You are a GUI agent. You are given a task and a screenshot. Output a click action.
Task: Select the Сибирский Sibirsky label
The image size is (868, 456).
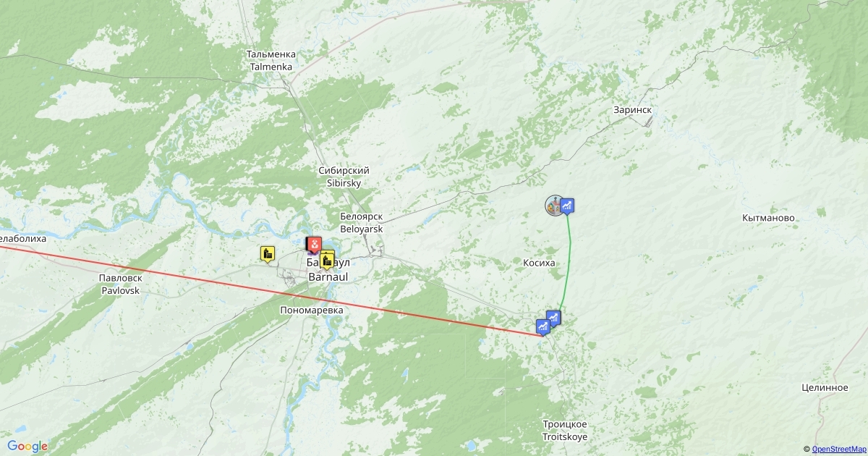(x=344, y=177)
